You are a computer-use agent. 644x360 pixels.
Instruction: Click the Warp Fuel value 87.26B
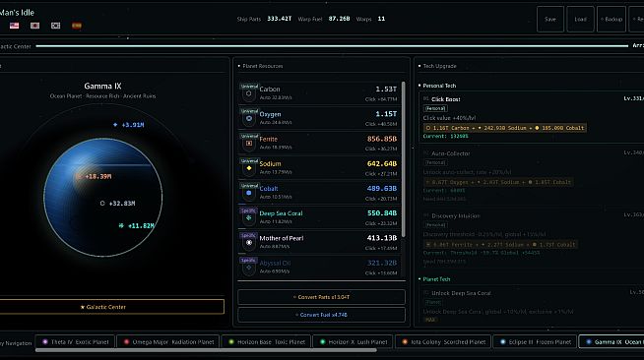point(340,19)
